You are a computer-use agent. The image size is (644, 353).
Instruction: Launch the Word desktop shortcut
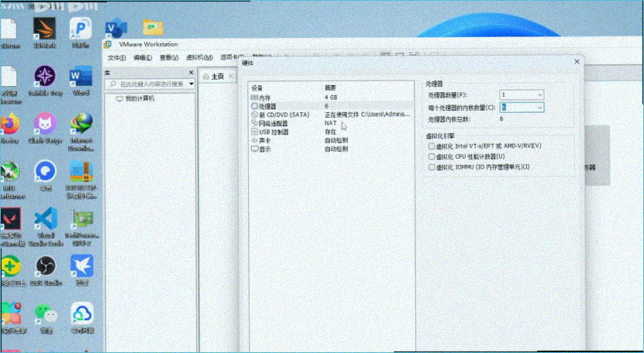pyautogui.click(x=81, y=77)
